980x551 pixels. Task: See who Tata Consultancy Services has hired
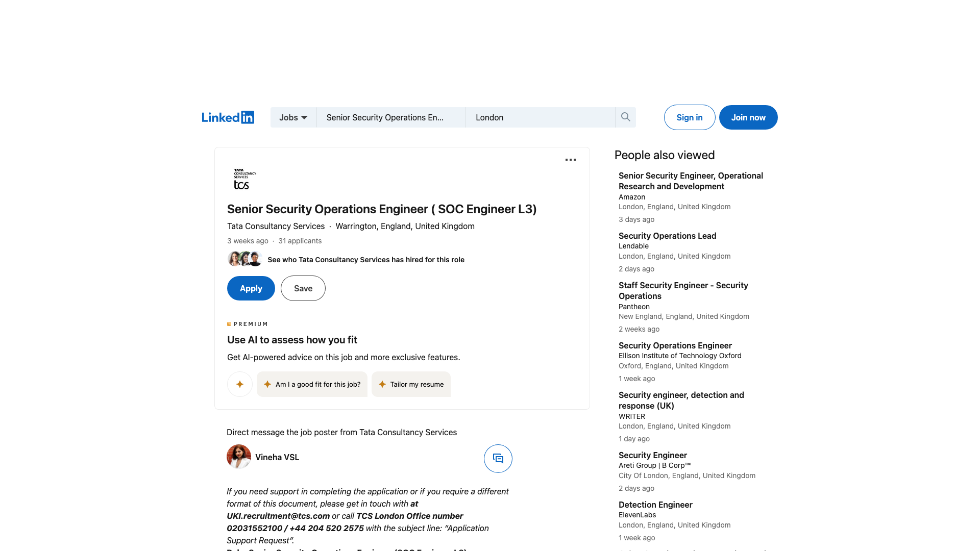[366, 260]
